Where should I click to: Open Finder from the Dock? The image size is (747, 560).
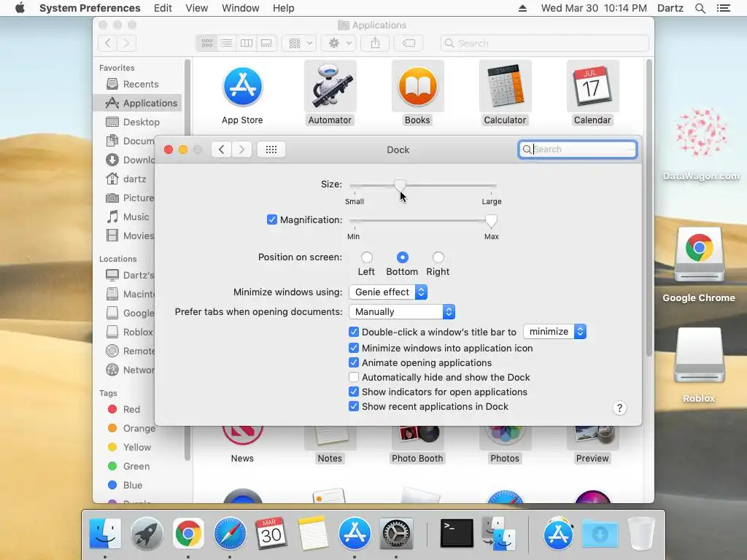point(105,533)
